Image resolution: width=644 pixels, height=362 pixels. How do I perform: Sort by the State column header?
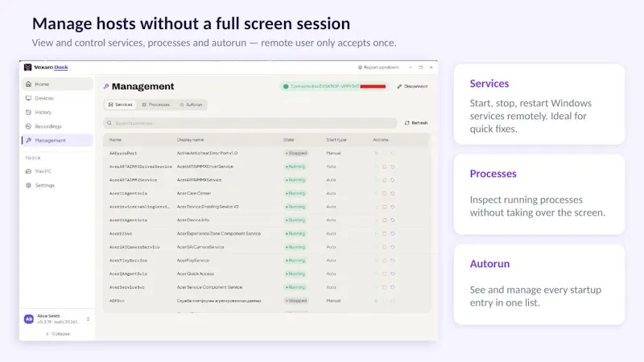coord(288,140)
